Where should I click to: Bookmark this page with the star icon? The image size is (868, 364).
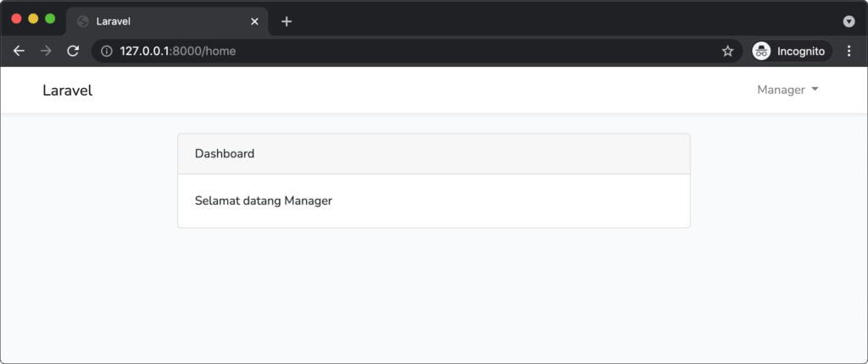click(x=727, y=52)
